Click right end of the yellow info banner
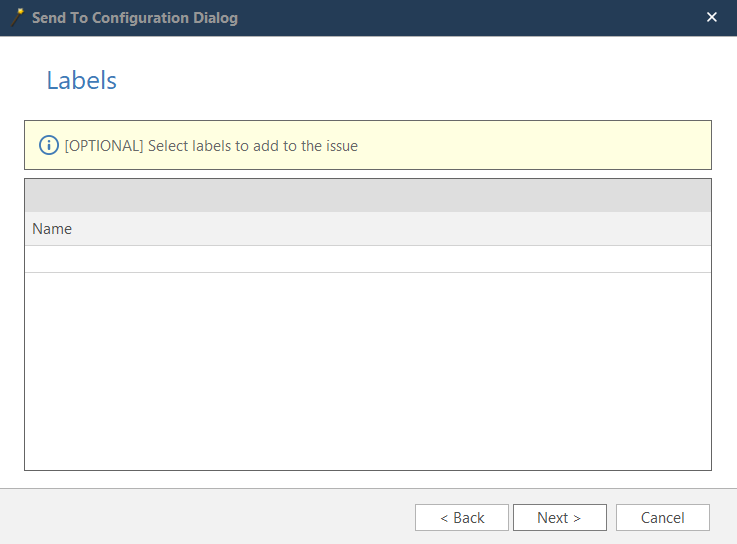The image size is (737, 544). click(680, 146)
